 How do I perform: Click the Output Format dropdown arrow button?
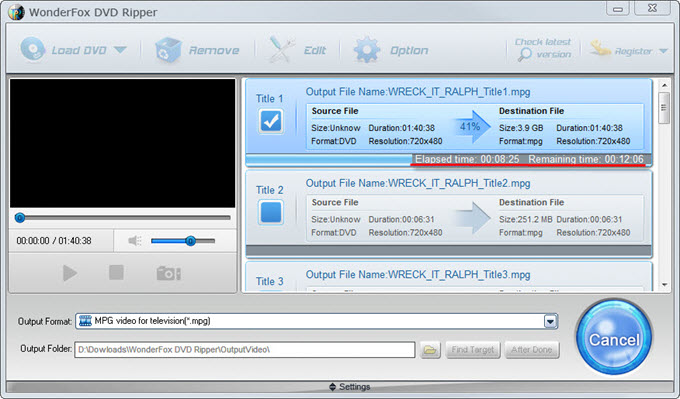[550, 321]
